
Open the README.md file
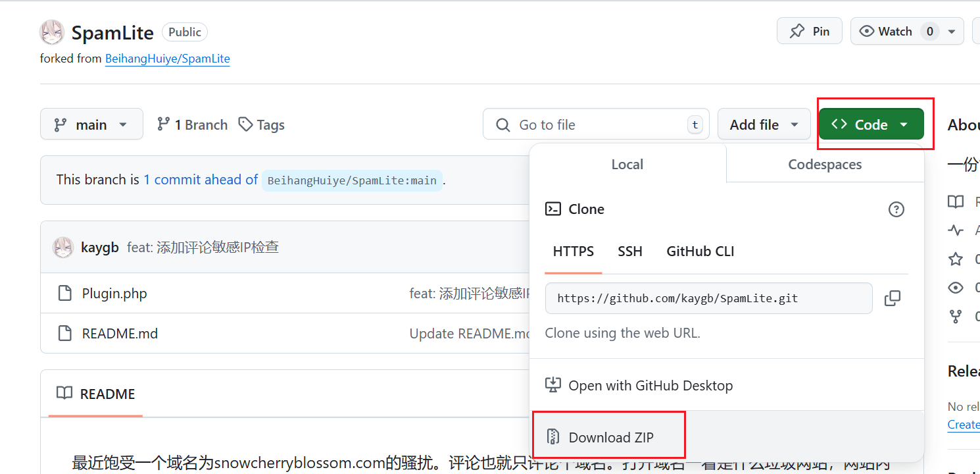point(120,333)
